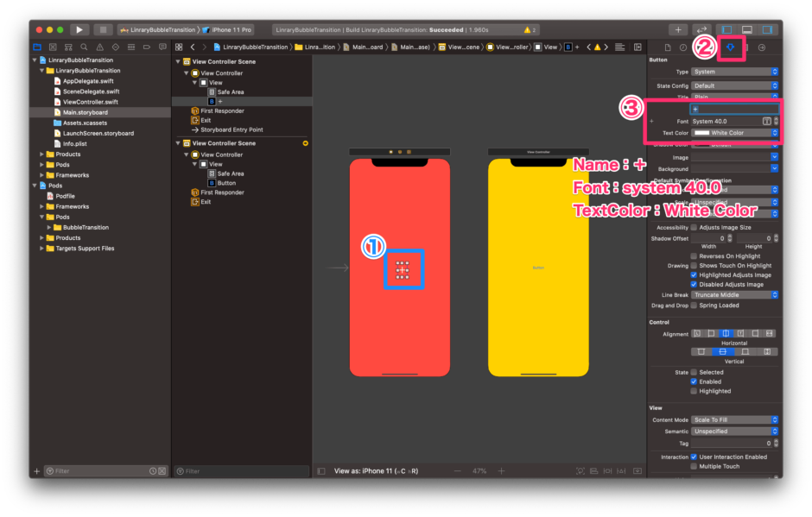Viewport: 812px width, 517px height.
Task: Open the Line Break Truncate Middle dropdown
Action: tap(734, 294)
